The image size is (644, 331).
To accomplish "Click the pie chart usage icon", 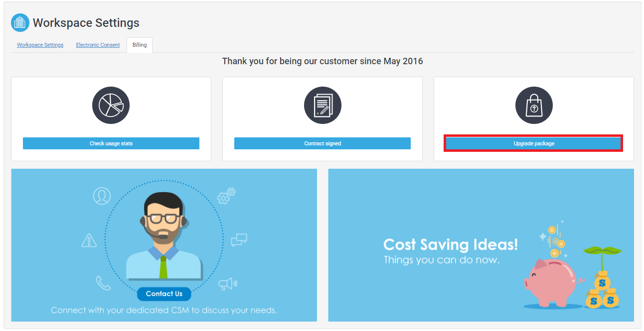I will pyautogui.click(x=111, y=106).
